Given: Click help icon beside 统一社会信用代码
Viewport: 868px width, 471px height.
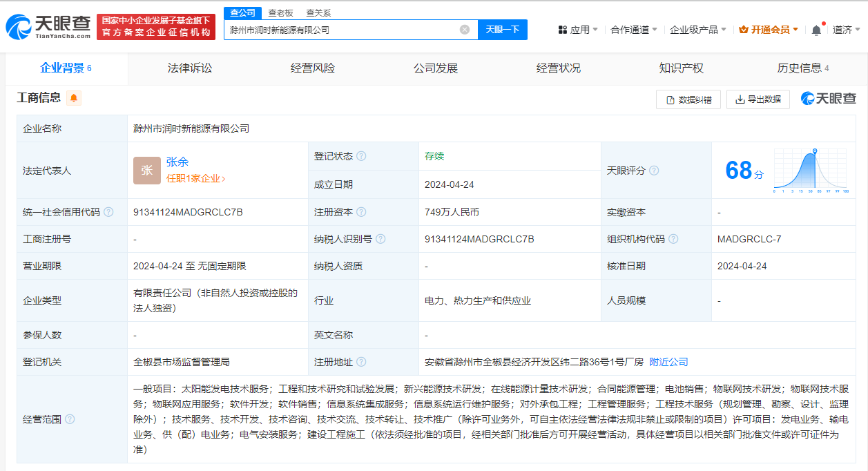Looking at the screenshot, I should (108, 212).
